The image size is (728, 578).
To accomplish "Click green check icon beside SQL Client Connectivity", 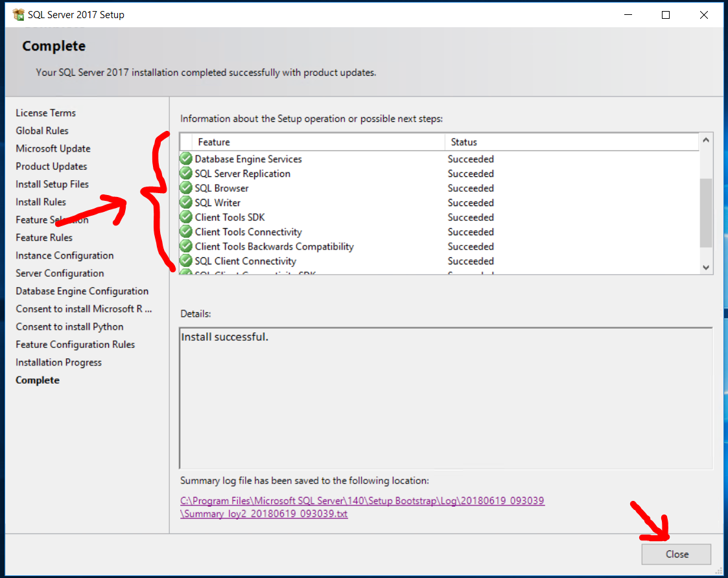I will click(x=186, y=261).
